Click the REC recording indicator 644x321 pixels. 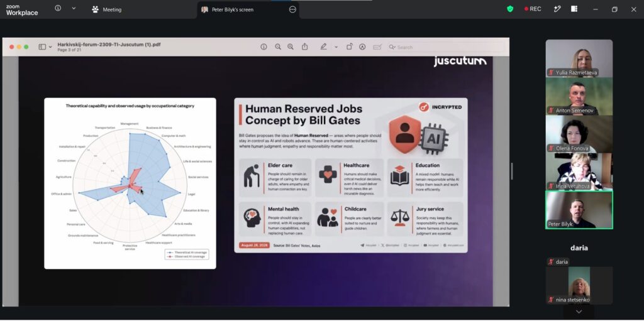coord(532,9)
